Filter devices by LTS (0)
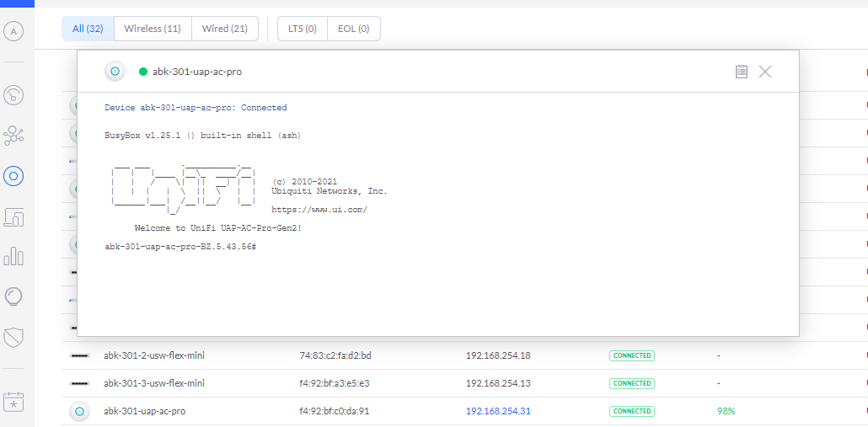 coord(302,29)
